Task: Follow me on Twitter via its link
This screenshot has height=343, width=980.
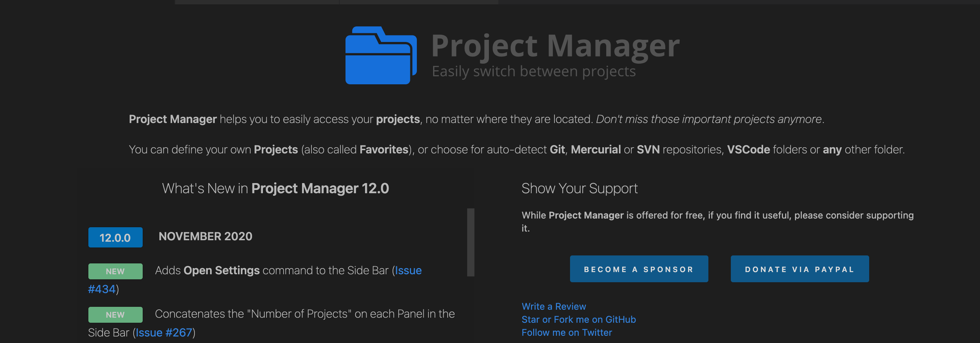Action: (566, 333)
